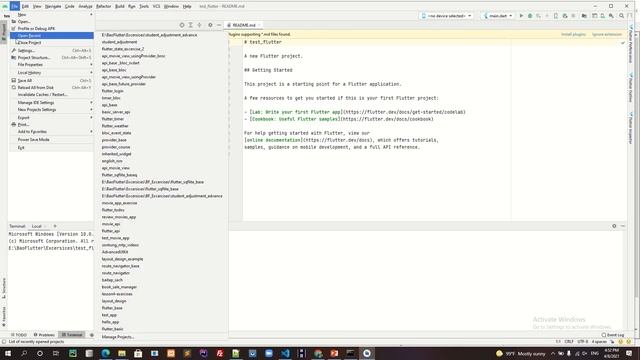Switch to the README.md editor tab
640x360 pixels.
point(244,25)
